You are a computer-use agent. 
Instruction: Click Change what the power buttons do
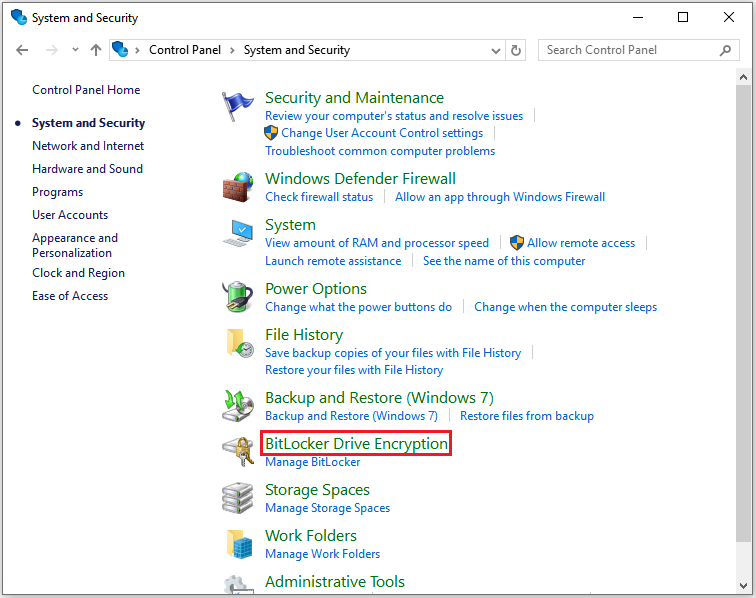pos(358,307)
